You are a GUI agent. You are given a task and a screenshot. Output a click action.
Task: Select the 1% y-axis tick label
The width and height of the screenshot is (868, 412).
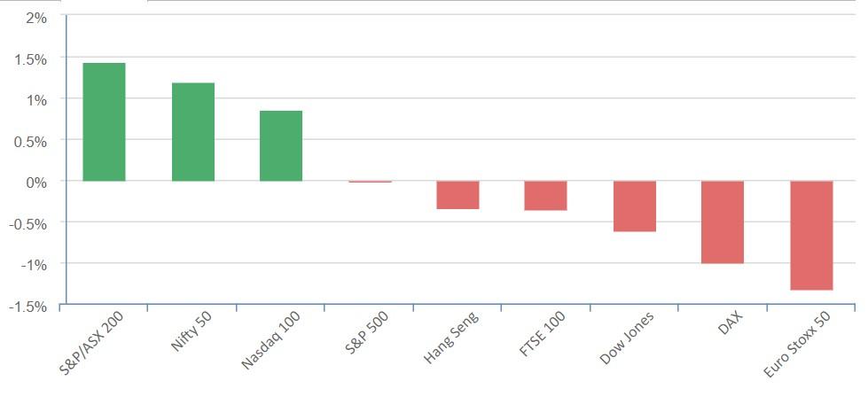[x=36, y=99]
